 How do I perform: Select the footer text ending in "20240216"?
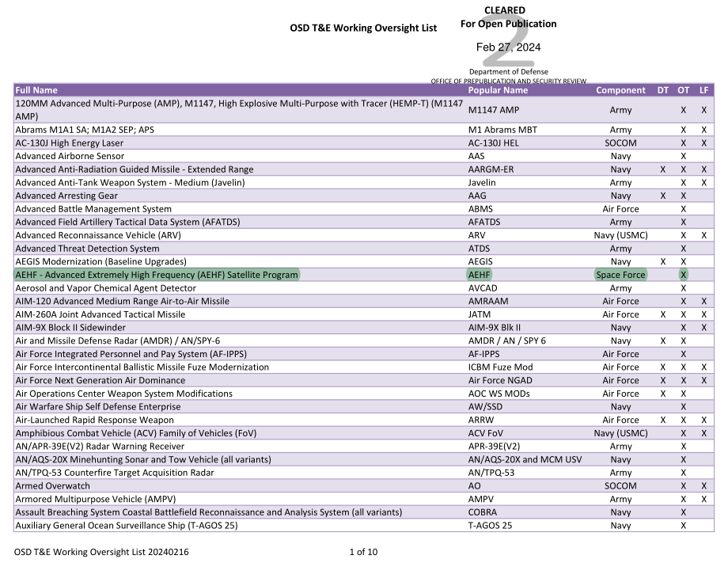coord(101,552)
